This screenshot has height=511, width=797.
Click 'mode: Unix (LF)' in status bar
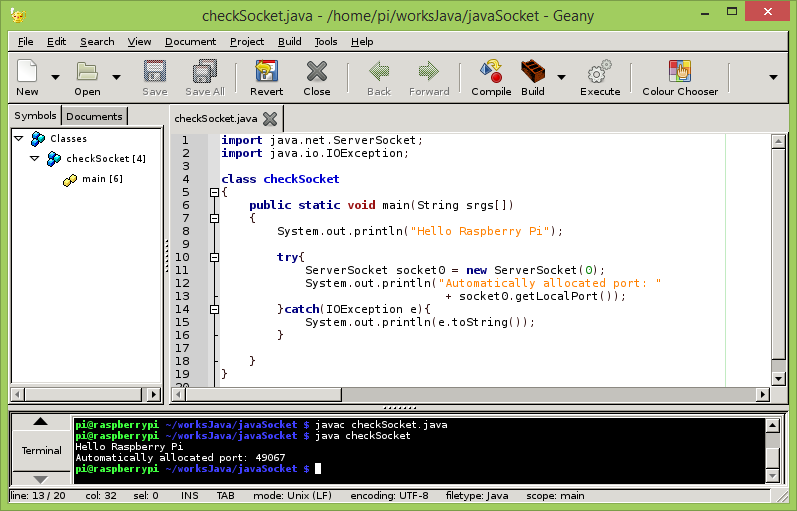292,496
